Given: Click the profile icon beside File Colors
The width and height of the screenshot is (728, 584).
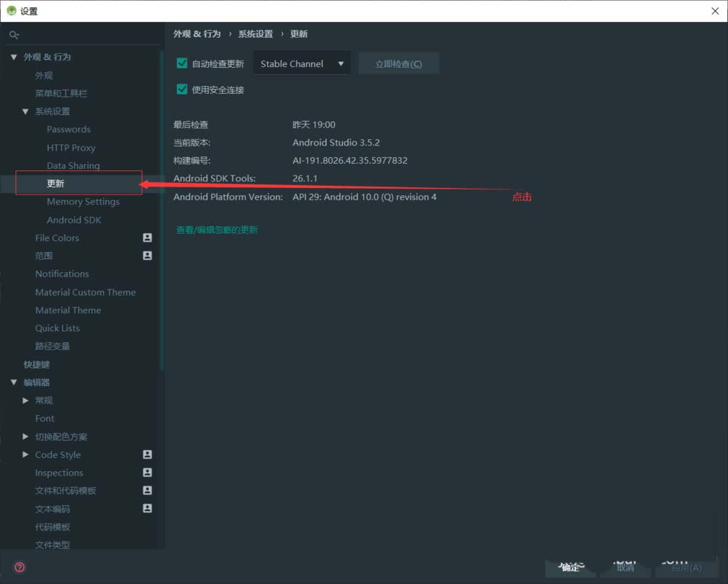Looking at the screenshot, I should 147,237.
